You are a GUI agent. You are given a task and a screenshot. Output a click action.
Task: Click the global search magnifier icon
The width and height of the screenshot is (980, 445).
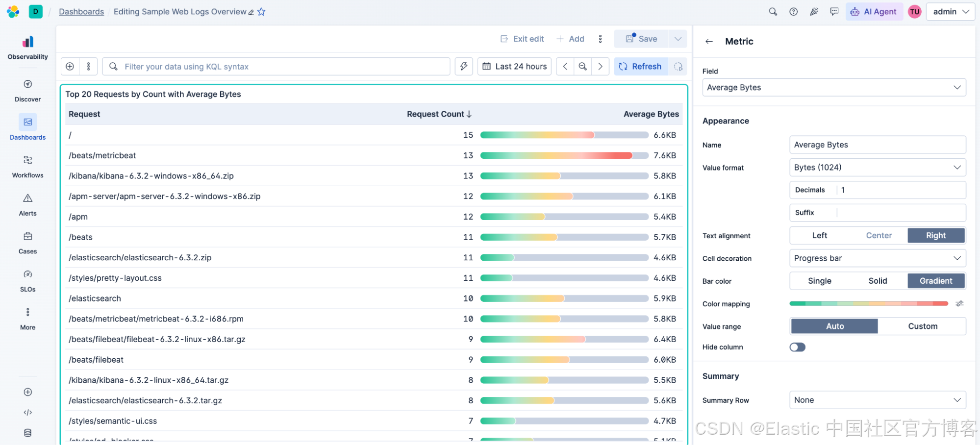[x=773, y=12]
